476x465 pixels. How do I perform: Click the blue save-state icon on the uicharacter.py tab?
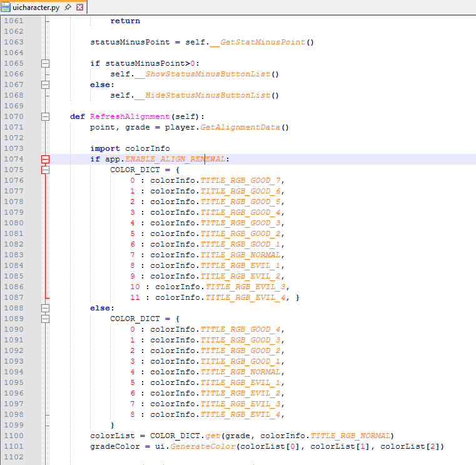[x=6, y=7]
